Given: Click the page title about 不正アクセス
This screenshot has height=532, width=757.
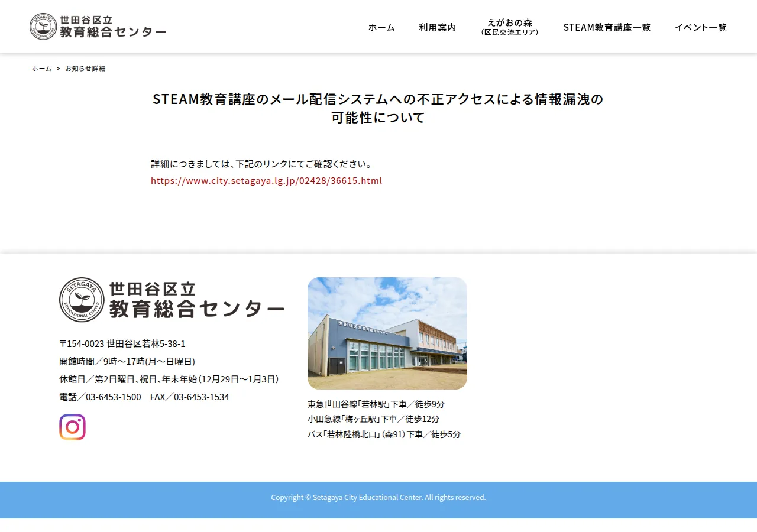Looking at the screenshot, I should click(378, 108).
